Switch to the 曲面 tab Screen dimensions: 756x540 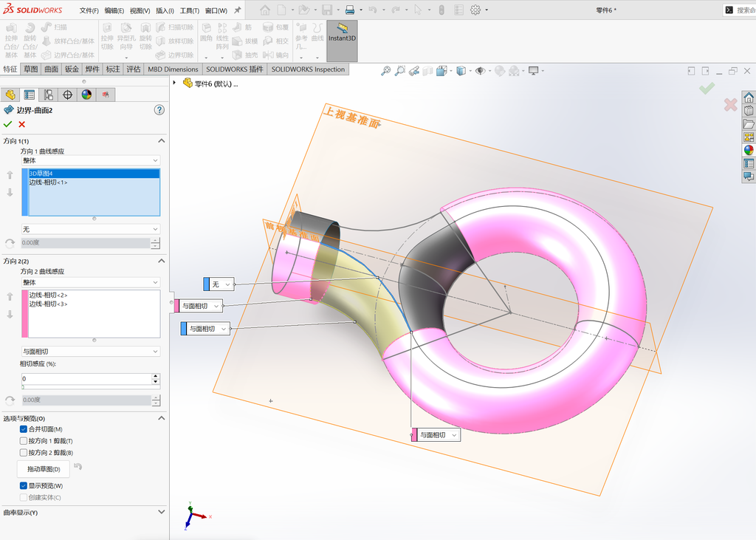pos(51,69)
